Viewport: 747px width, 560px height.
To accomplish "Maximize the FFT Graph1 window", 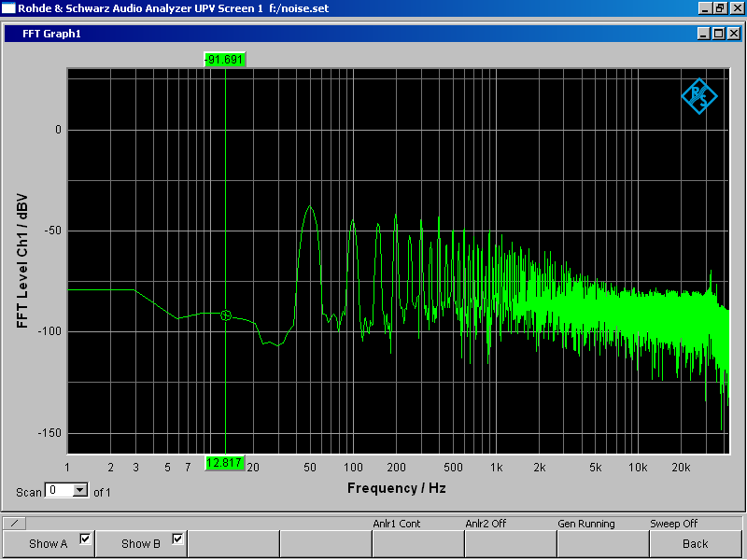I will pyautogui.click(x=718, y=34).
